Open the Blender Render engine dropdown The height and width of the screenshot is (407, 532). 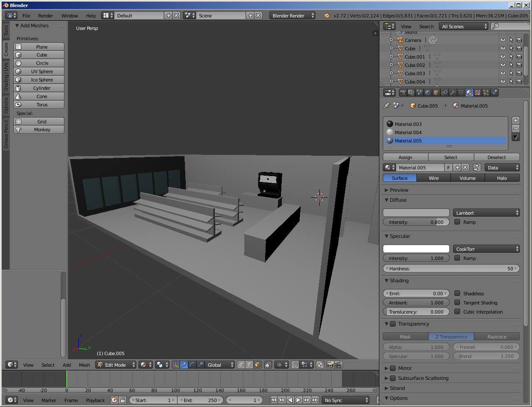[292, 15]
